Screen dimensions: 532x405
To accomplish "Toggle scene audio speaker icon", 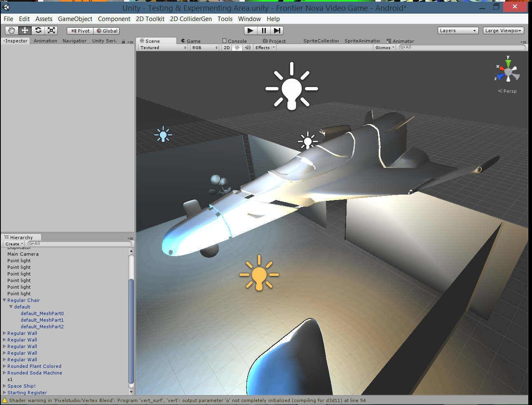I will tap(248, 48).
